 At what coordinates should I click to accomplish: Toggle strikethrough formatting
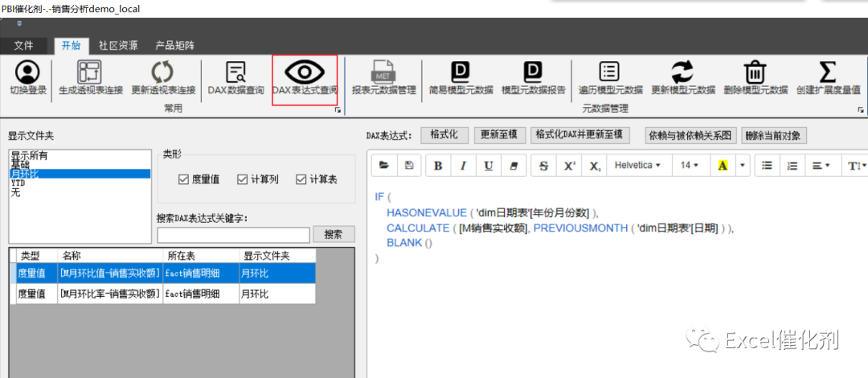tap(543, 165)
